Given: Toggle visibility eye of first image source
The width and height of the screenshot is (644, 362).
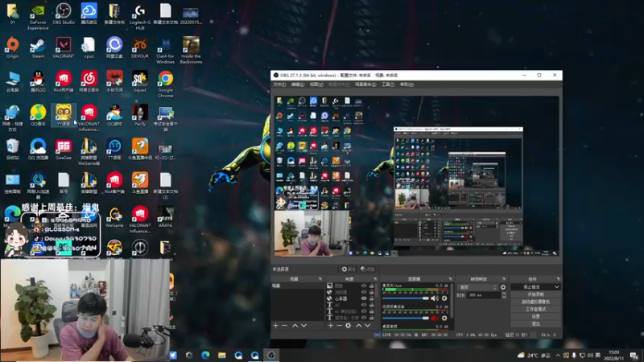Looking at the screenshot, I should point(364,286).
